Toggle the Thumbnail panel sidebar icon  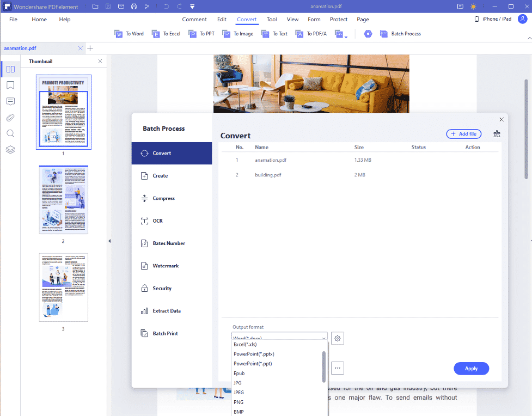tap(10, 69)
